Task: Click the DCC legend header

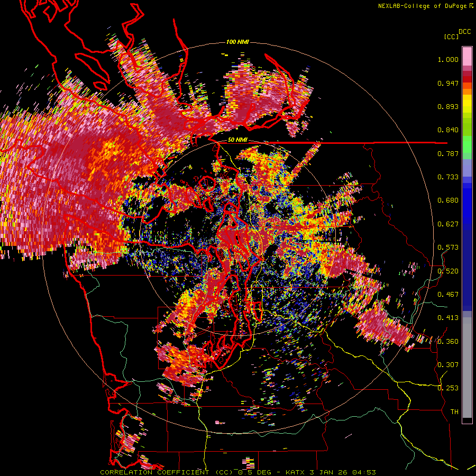Action: click(x=464, y=32)
